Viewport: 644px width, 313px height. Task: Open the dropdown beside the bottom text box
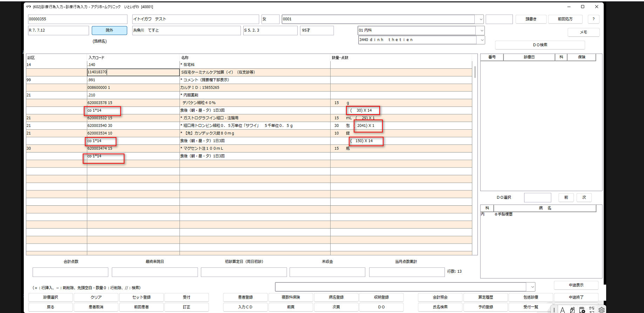point(532,287)
